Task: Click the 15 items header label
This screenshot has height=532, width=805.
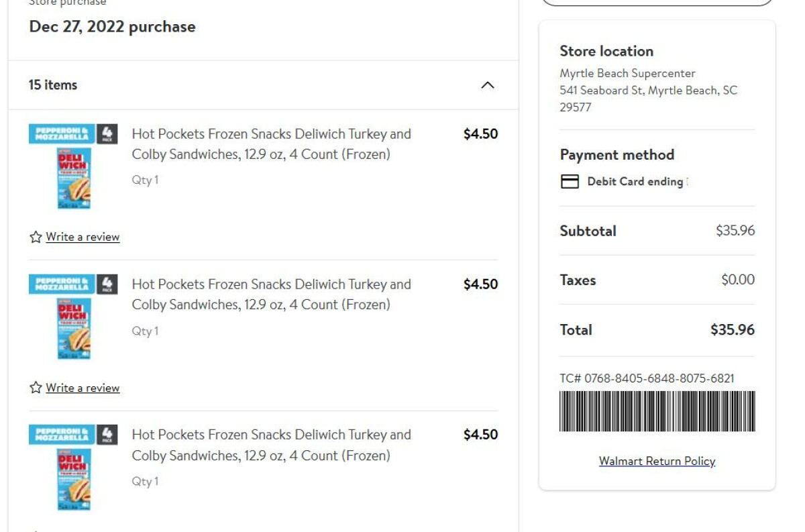Action: [x=53, y=85]
